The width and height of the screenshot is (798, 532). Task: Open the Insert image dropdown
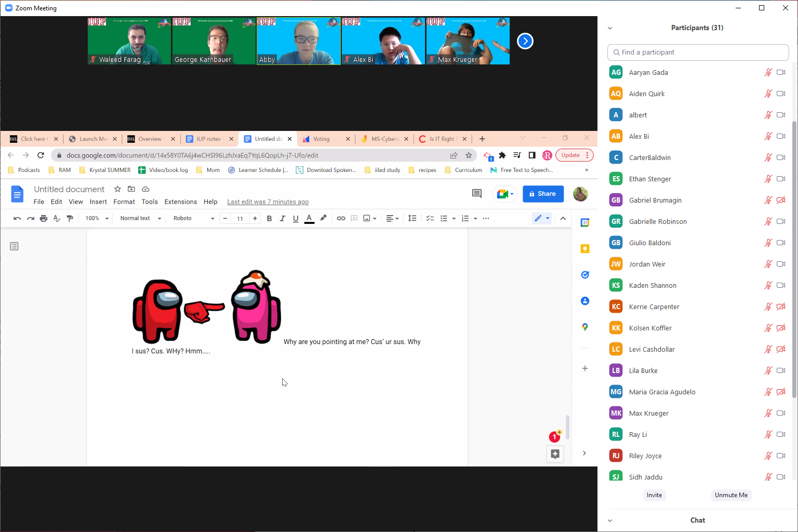[370, 219]
